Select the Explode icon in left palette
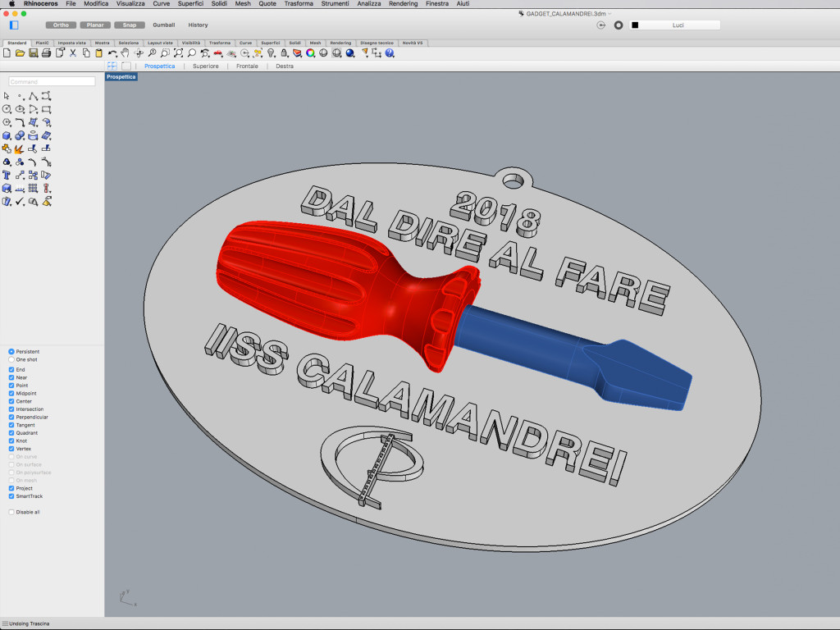This screenshot has height=630, width=840. (x=21, y=149)
